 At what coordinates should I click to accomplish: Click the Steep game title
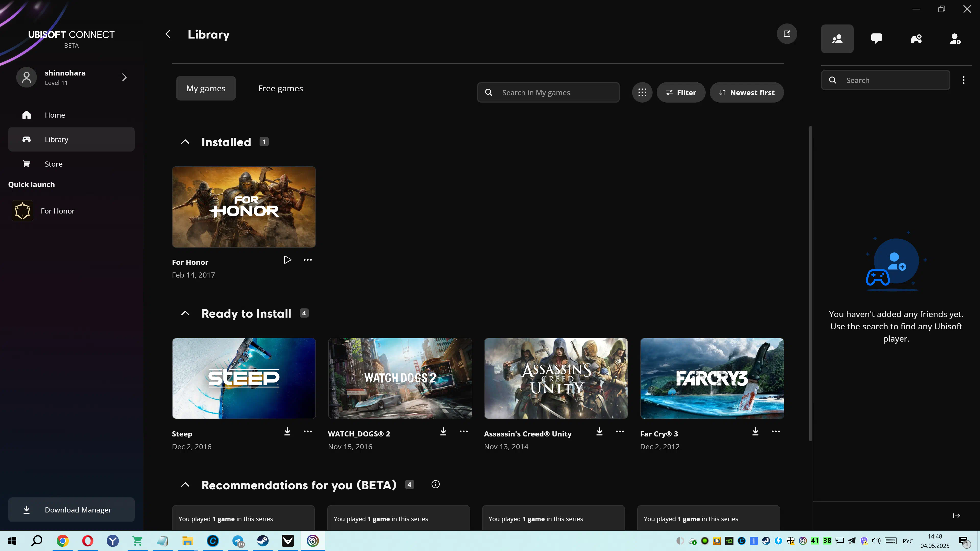pyautogui.click(x=182, y=434)
